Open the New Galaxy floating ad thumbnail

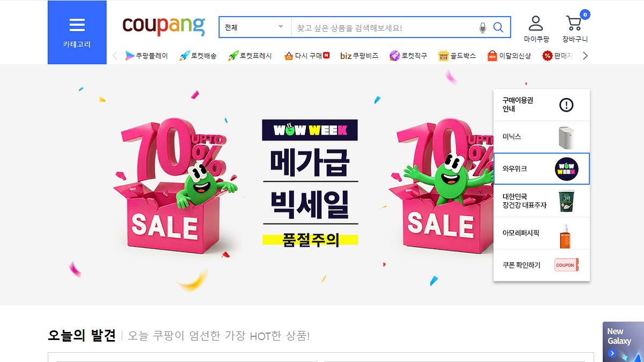tap(623, 342)
